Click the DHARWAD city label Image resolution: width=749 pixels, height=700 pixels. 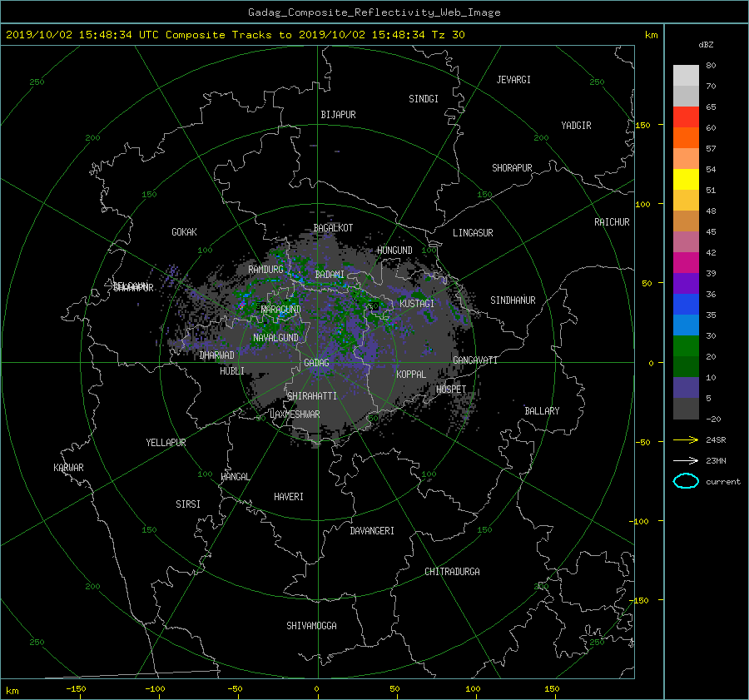pos(216,355)
